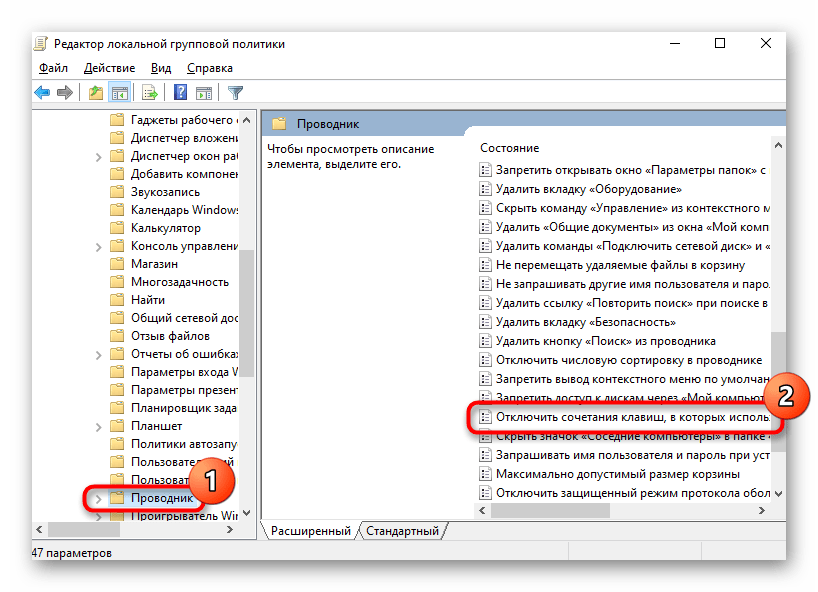Open the Действие menu
The image size is (818, 592).
coord(109,68)
